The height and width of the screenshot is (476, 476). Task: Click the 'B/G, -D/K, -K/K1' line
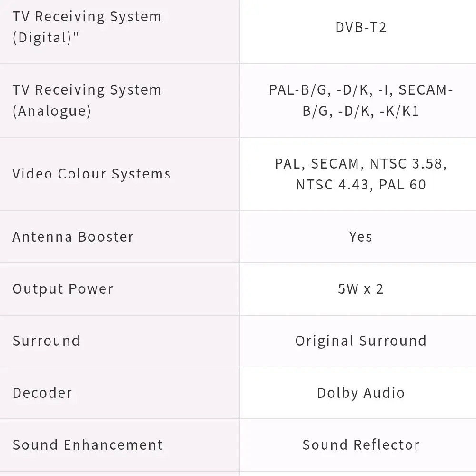point(360,111)
